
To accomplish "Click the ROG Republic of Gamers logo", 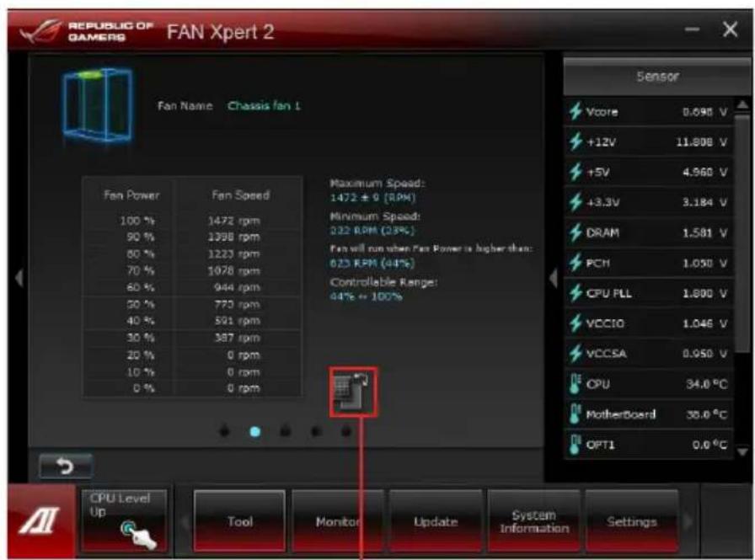I will 87,31.
